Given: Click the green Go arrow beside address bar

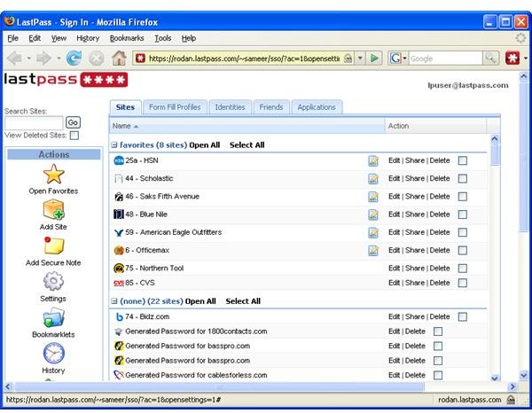Looking at the screenshot, I should coord(374,58).
